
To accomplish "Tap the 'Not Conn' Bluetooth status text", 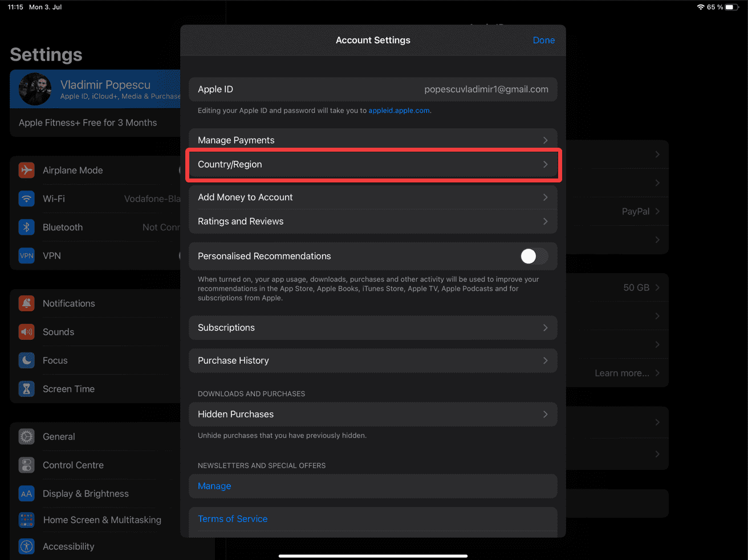I will pyautogui.click(x=161, y=227).
